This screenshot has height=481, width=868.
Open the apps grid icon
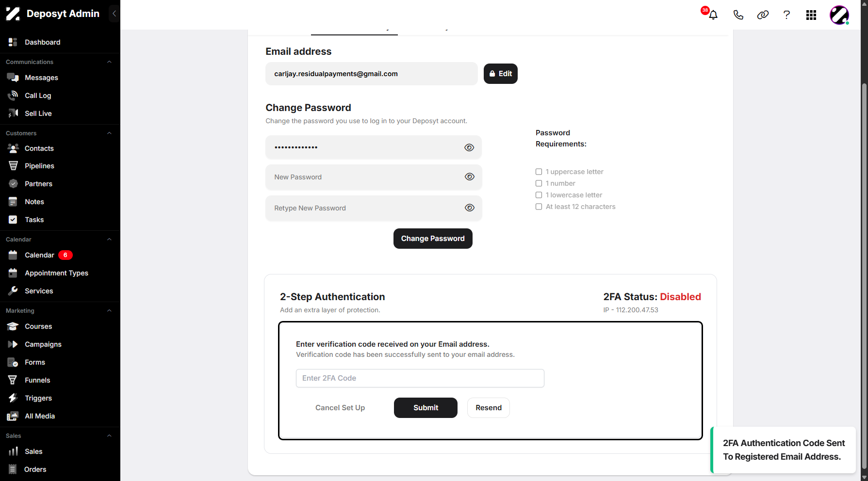811,15
